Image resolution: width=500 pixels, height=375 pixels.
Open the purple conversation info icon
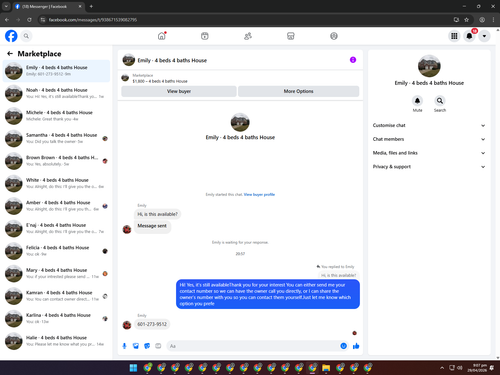(353, 60)
